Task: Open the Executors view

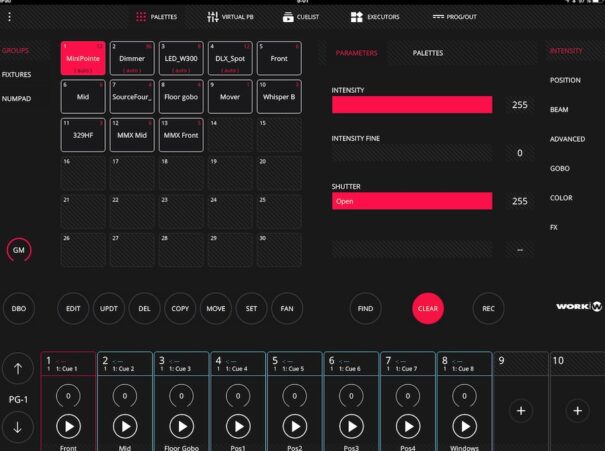Action: click(377, 17)
